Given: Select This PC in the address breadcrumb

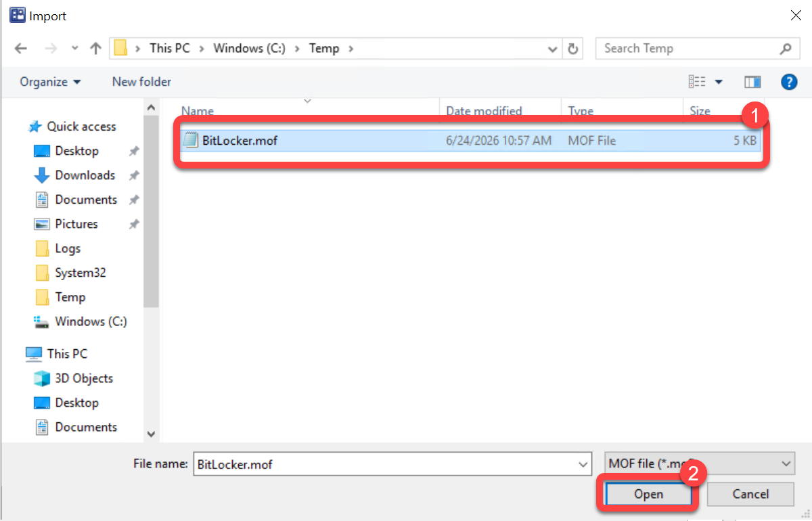Looking at the screenshot, I should coord(170,48).
